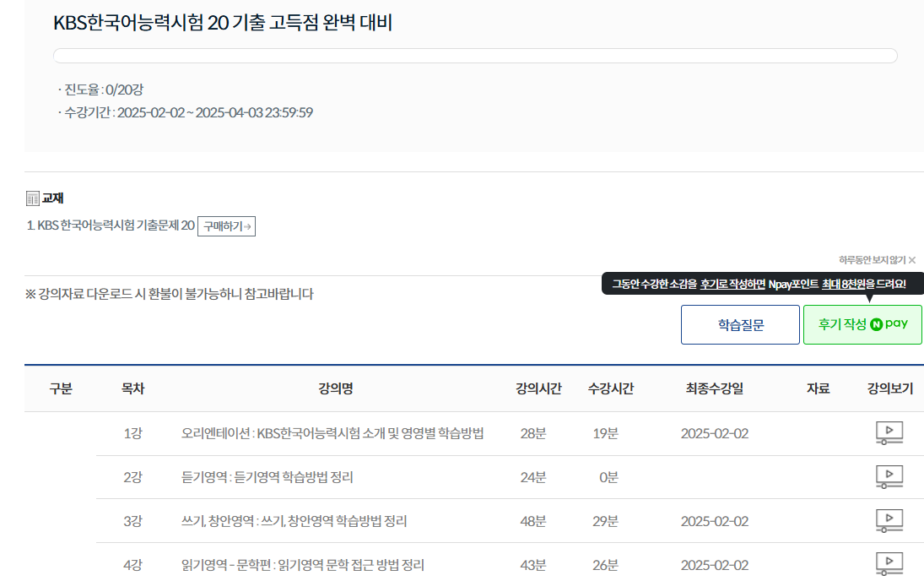Click the 1강 index cell
Viewport: 924px width, 581px height.
click(132, 433)
